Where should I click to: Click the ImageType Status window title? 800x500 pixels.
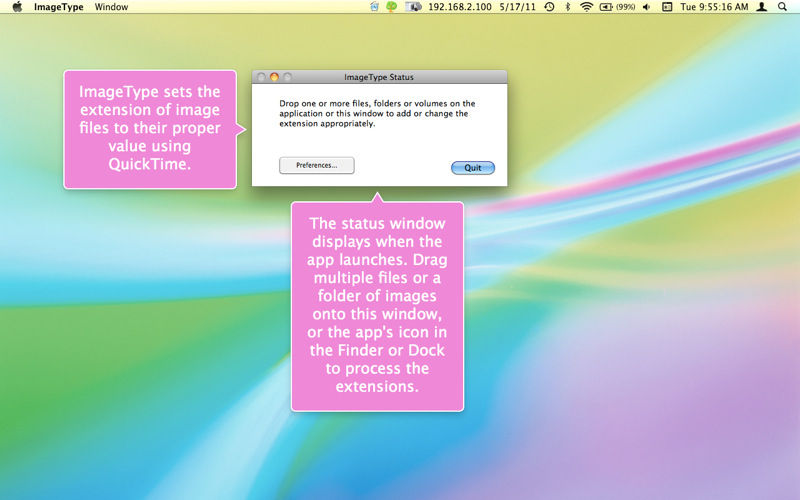pyautogui.click(x=379, y=77)
